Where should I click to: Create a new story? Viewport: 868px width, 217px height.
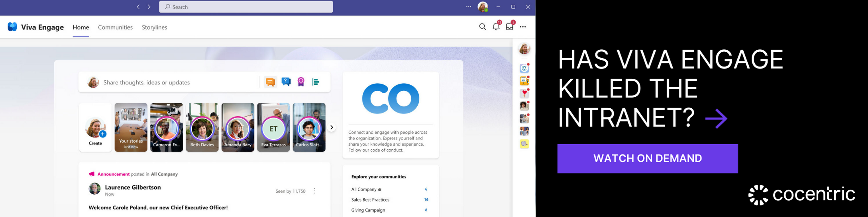coord(95,127)
